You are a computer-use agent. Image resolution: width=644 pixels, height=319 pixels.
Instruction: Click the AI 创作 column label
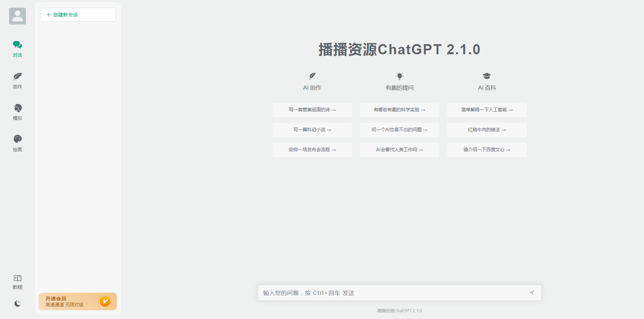tap(312, 88)
